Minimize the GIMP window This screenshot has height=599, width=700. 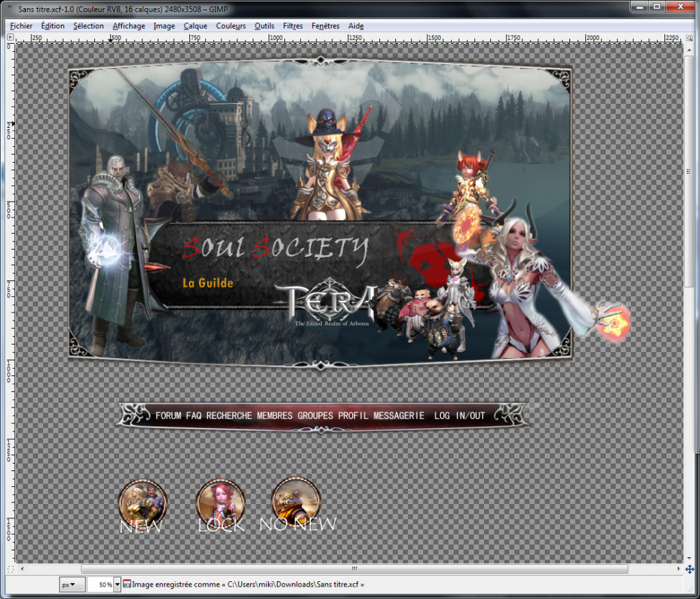(640, 7)
